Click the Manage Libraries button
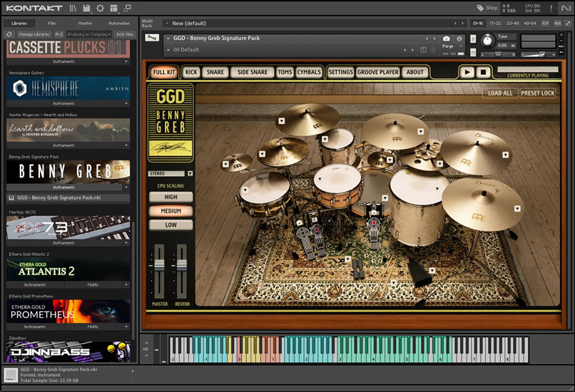575x392 pixels. [x=34, y=33]
